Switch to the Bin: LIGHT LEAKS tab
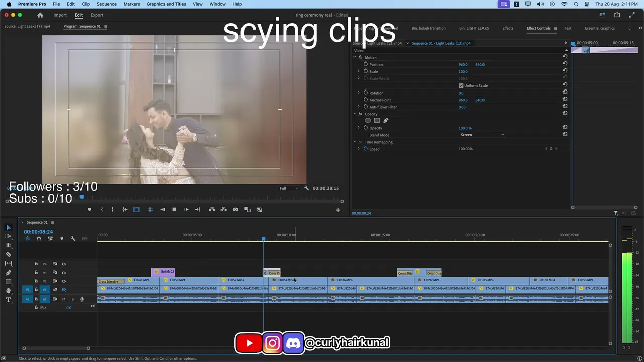 pos(474,28)
